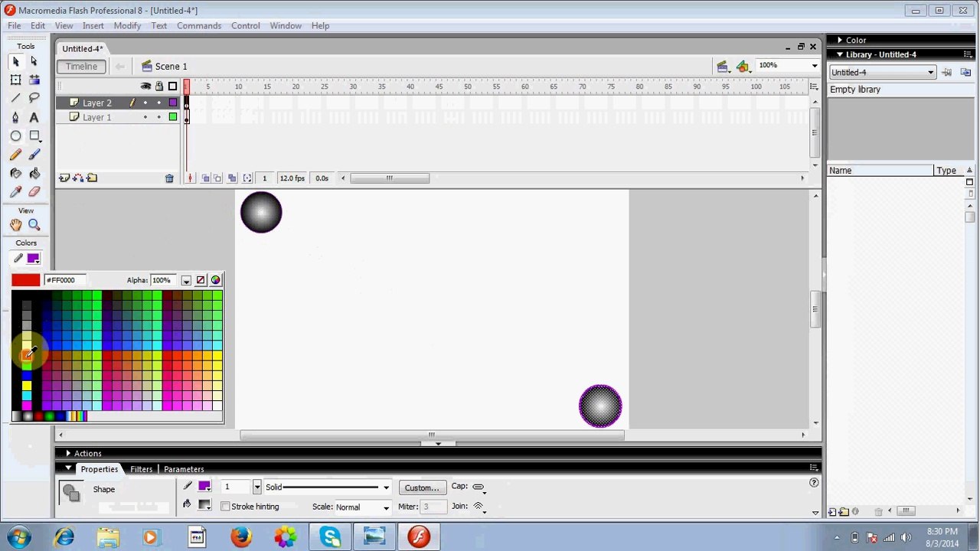Open the Modify menu
The height and width of the screenshot is (551, 980).
point(127,25)
